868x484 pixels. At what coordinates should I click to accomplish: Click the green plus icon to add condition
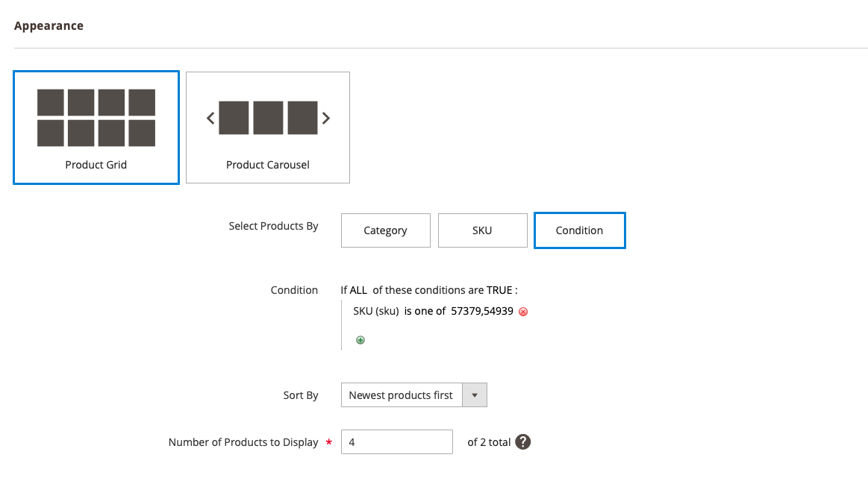(360, 339)
